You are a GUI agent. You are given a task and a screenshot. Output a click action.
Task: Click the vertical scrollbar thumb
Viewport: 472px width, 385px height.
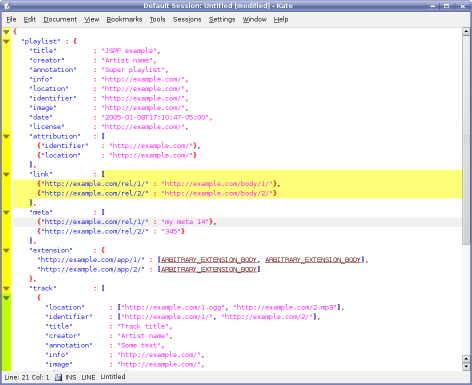pyautogui.click(x=466, y=140)
